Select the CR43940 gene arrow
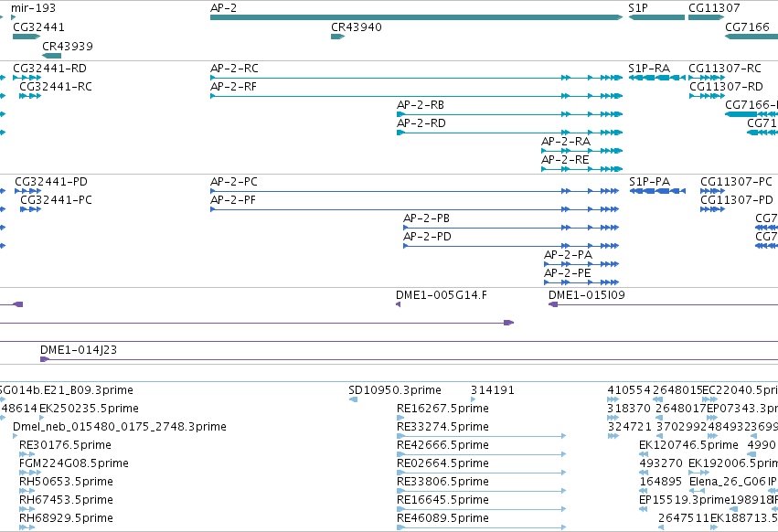778x532 pixels. tap(338, 37)
